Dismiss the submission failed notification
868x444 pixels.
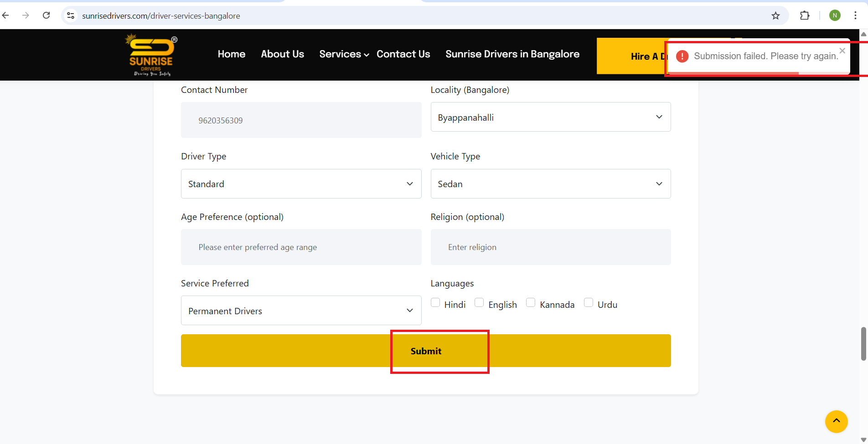pos(842,51)
